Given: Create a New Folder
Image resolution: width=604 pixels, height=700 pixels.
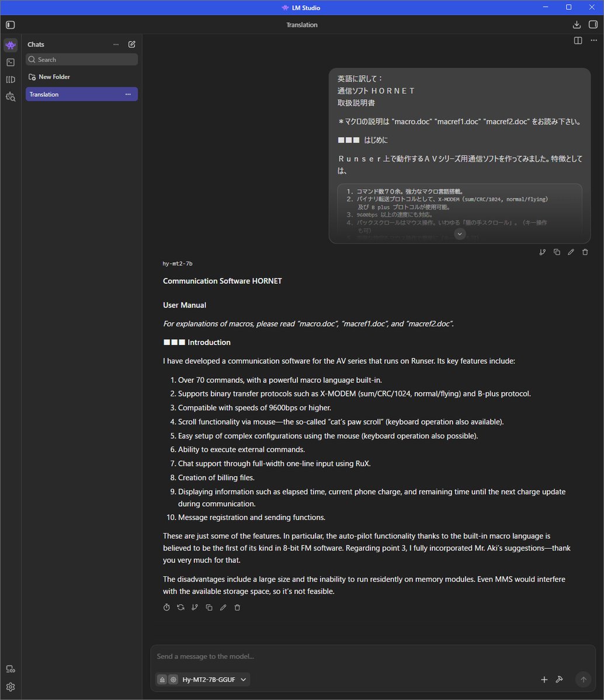Looking at the screenshot, I should (x=49, y=77).
